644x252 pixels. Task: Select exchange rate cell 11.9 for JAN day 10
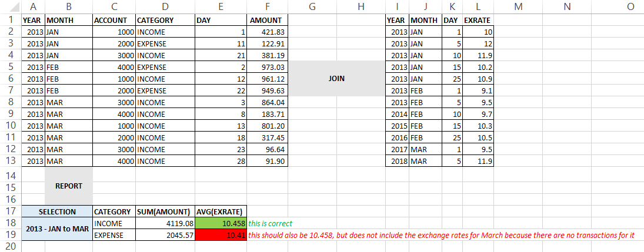click(478, 55)
